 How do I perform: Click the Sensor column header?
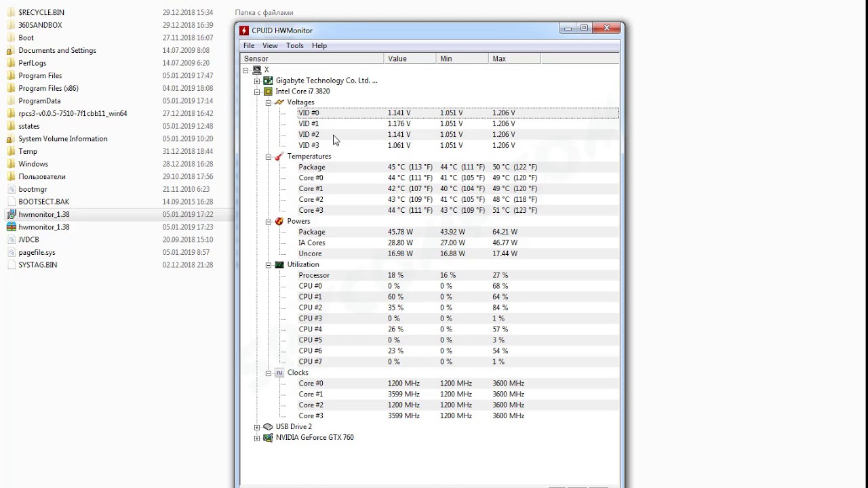pyautogui.click(x=312, y=59)
